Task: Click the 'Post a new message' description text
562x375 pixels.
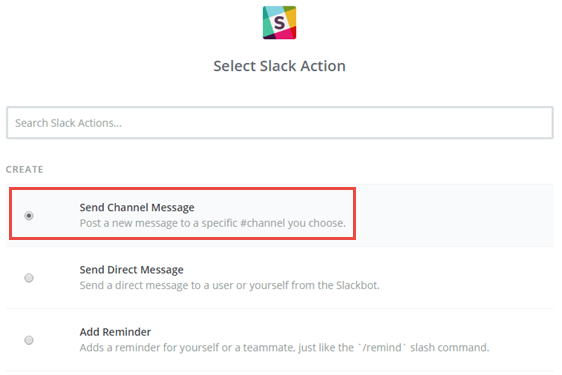Action: (213, 223)
